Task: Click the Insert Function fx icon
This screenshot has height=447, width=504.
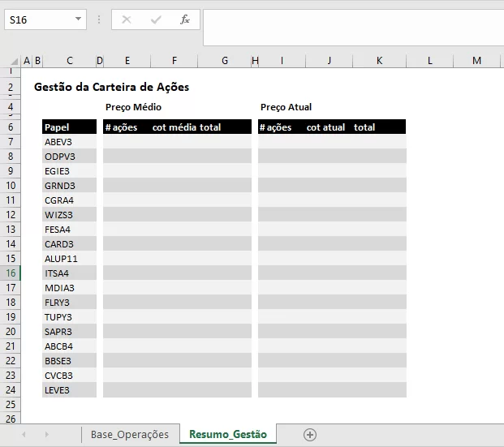Action: pyautogui.click(x=185, y=19)
